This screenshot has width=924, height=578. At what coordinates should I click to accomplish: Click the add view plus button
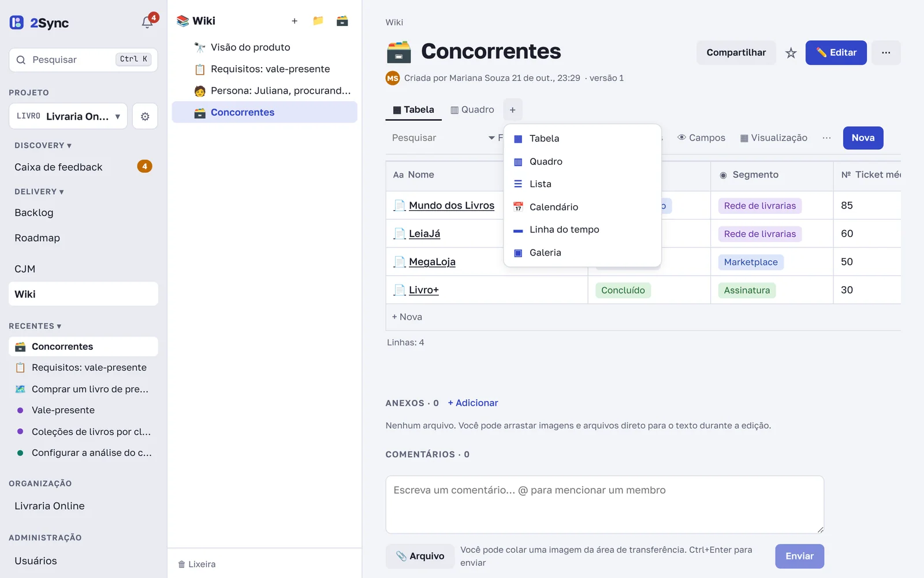(512, 110)
